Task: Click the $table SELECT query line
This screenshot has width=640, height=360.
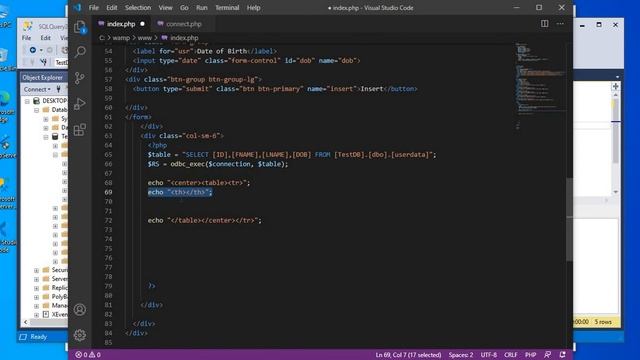Action: [x=292, y=155]
